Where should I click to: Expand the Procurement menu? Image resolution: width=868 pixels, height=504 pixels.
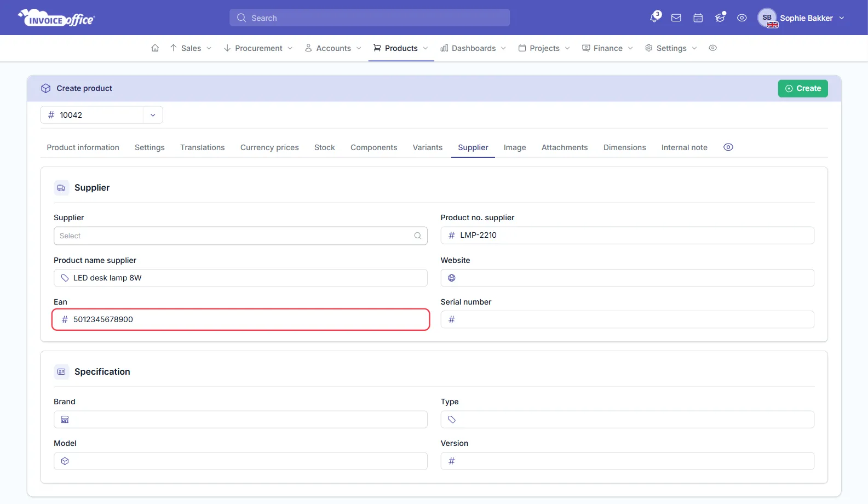(258, 48)
